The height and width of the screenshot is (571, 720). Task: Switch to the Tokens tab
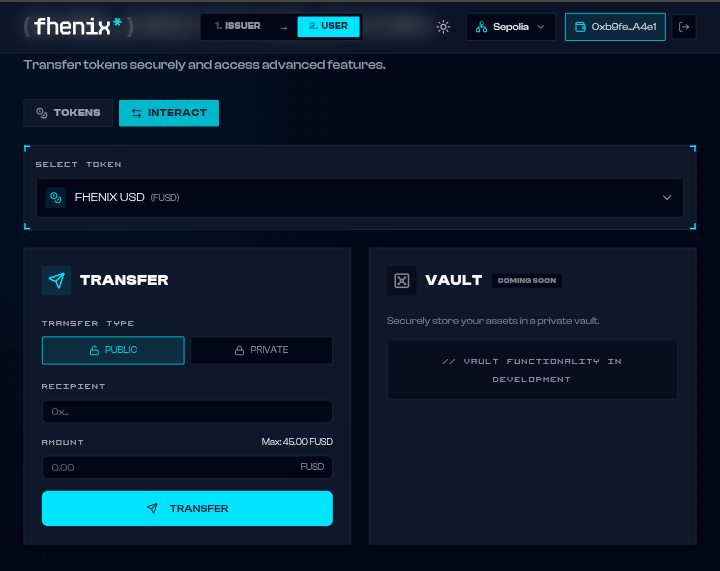(x=68, y=113)
